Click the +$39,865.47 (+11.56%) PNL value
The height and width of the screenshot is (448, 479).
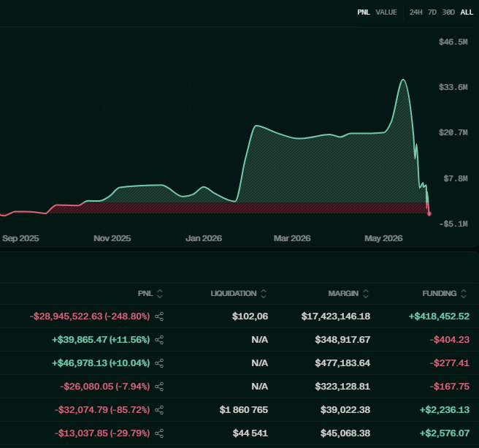point(101,340)
